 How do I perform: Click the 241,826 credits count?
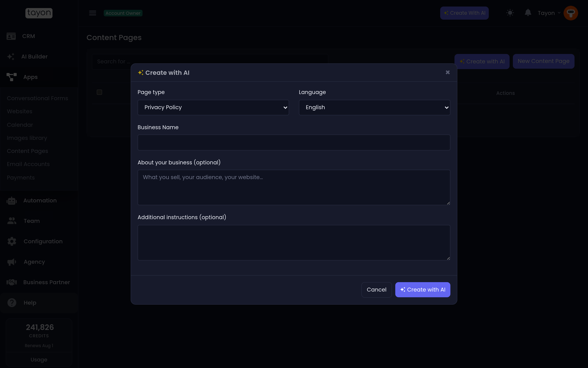(40, 327)
